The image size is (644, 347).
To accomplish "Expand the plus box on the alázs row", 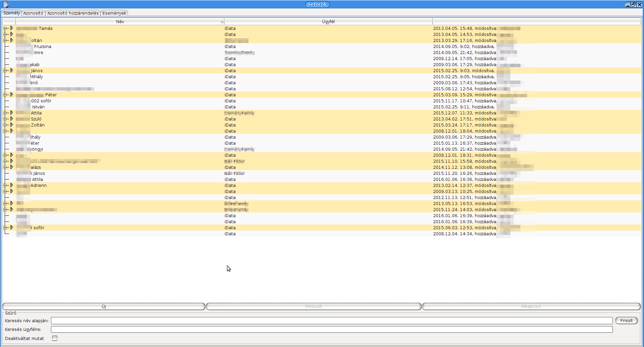I will (5, 167).
